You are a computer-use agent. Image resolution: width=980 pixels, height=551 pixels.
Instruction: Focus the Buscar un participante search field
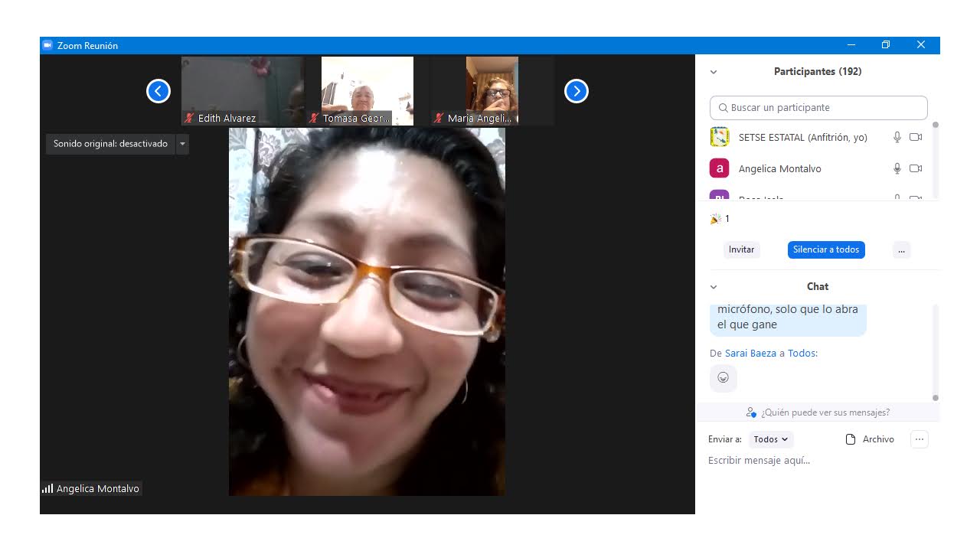(x=818, y=108)
